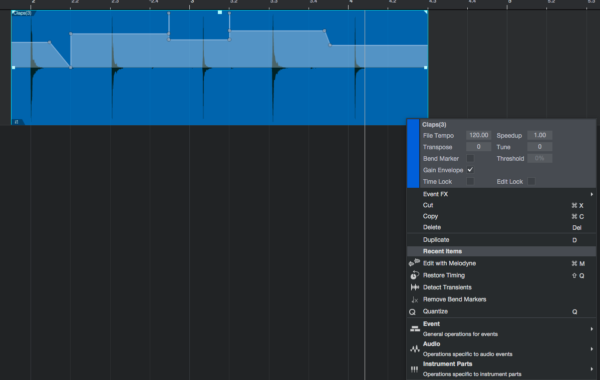Click the Event operations icon
Image resolution: width=600 pixels, height=380 pixels.
pyautogui.click(x=415, y=329)
